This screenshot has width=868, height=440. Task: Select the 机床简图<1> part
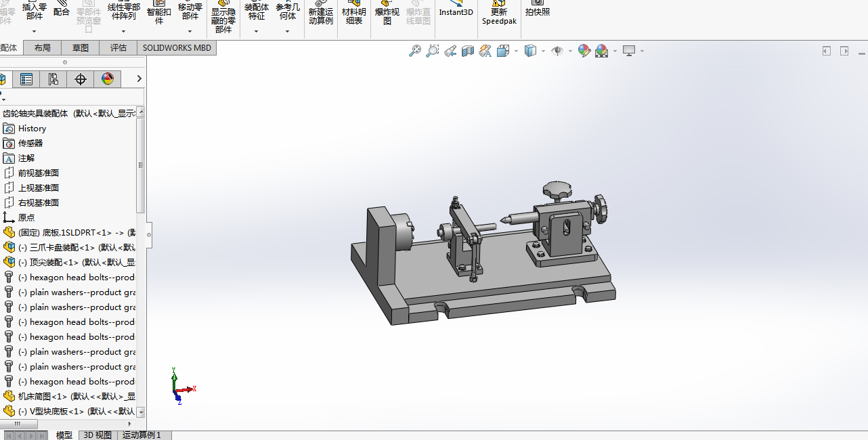69,397
